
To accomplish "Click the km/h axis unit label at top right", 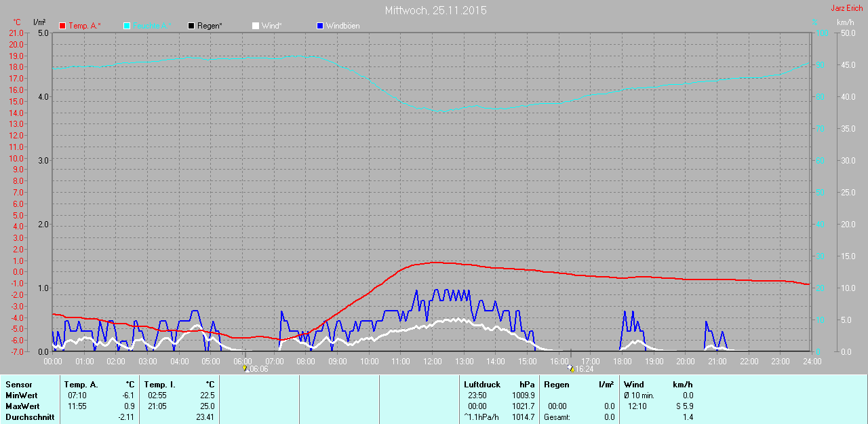I will [845, 22].
